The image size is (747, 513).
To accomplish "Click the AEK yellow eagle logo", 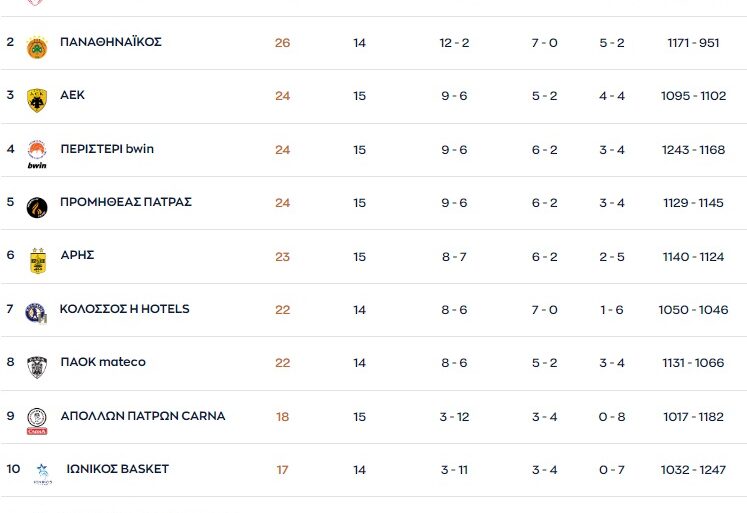I will (x=37, y=99).
